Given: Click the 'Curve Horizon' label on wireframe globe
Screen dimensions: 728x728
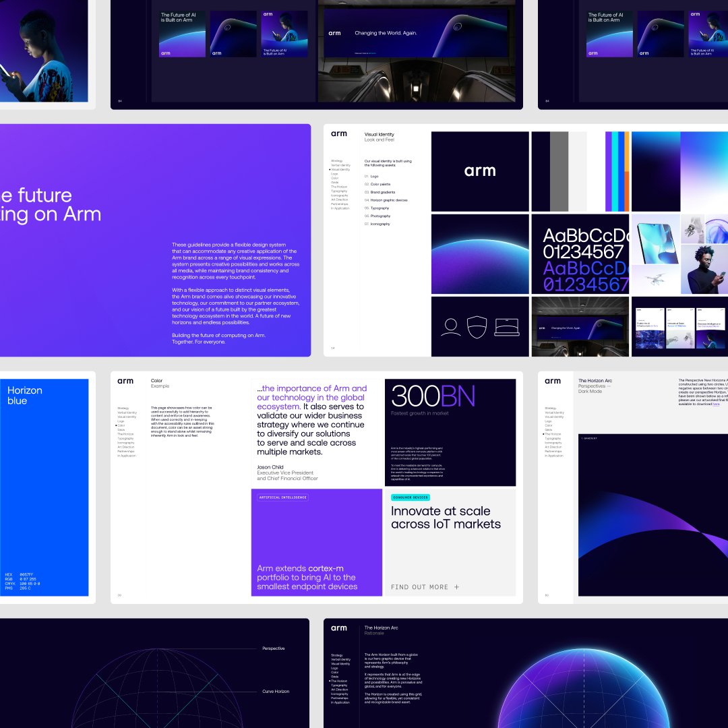Looking at the screenshot, I should tap(276, 692).
